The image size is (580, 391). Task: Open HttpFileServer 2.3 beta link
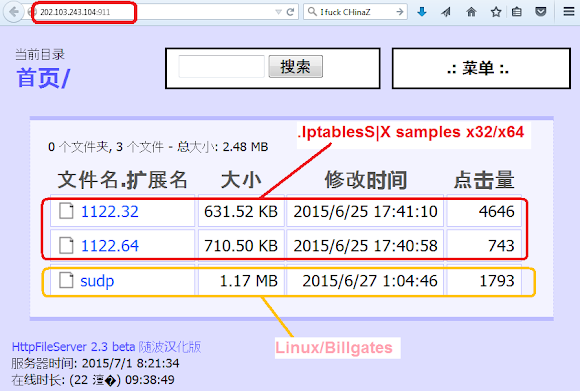pyautogui.click(x=73, y=347)
